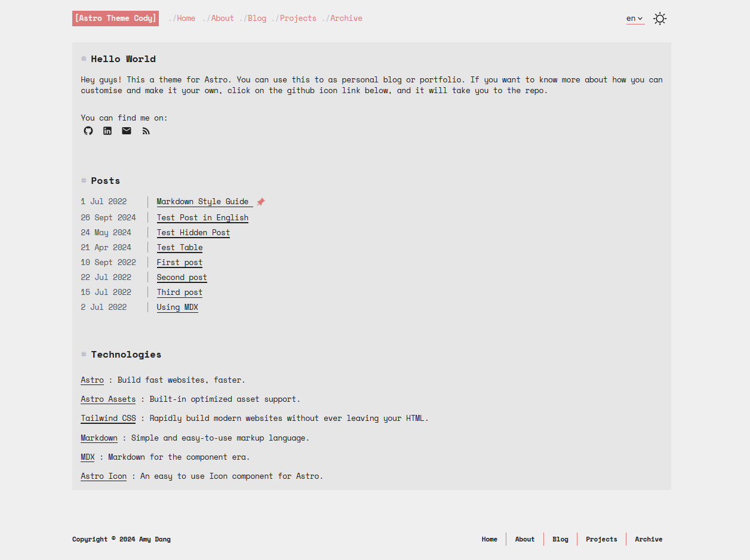Open the Test Hidden Post link
Image resolution: width=750 pixels, height=560 pixels.
tap(193, 233)
